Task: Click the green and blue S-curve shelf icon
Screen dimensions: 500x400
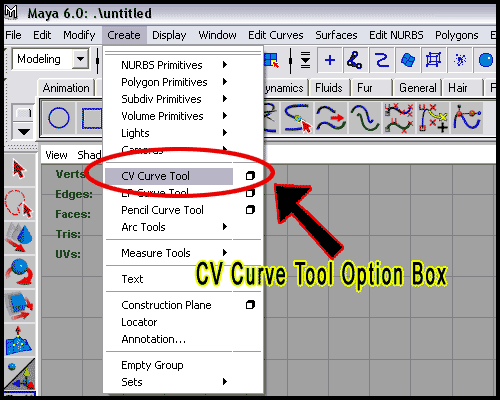Action: [365, 118]
